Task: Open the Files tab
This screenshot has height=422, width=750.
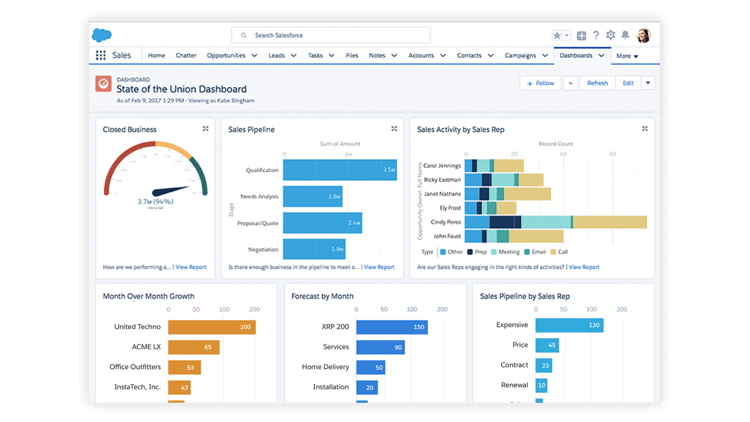Action: [x=352, y=56]
